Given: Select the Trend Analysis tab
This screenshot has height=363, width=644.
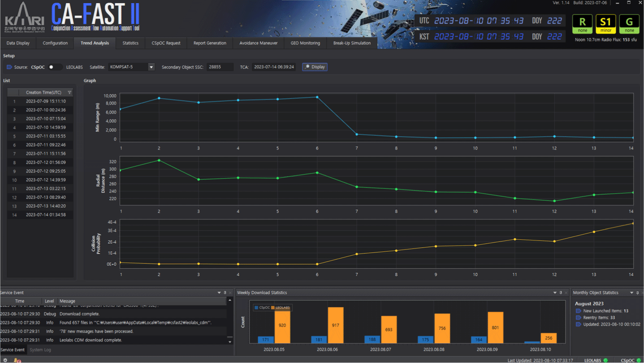Looking at the screenshot, I should [95, 43].
